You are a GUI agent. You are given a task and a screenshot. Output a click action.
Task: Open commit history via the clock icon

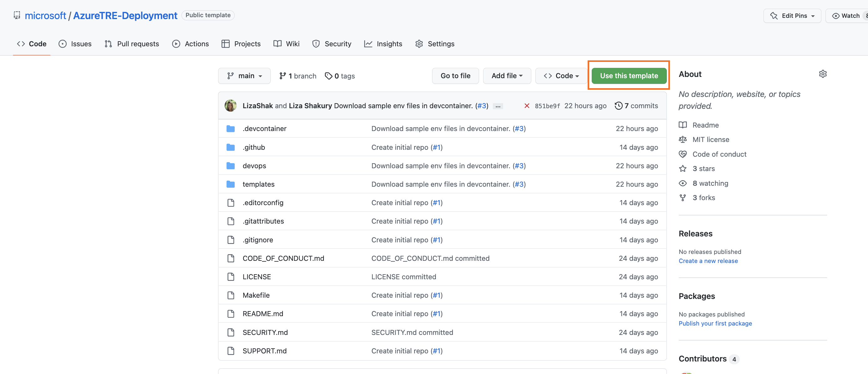[618, 105]
